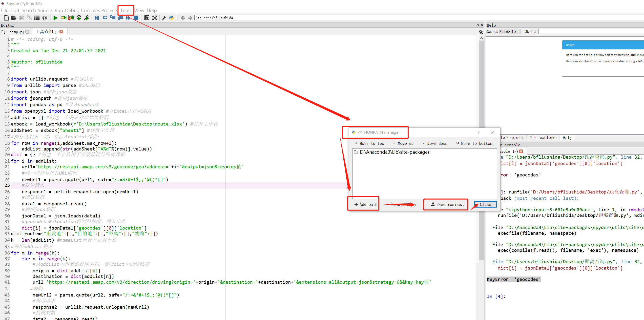Open Spyder preferences with the wrench icon
This screenshot has width=644, height=320.
164,18
